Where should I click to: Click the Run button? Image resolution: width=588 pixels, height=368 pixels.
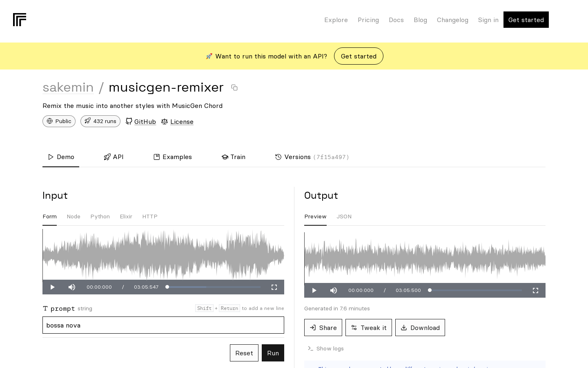click(273, 353)
